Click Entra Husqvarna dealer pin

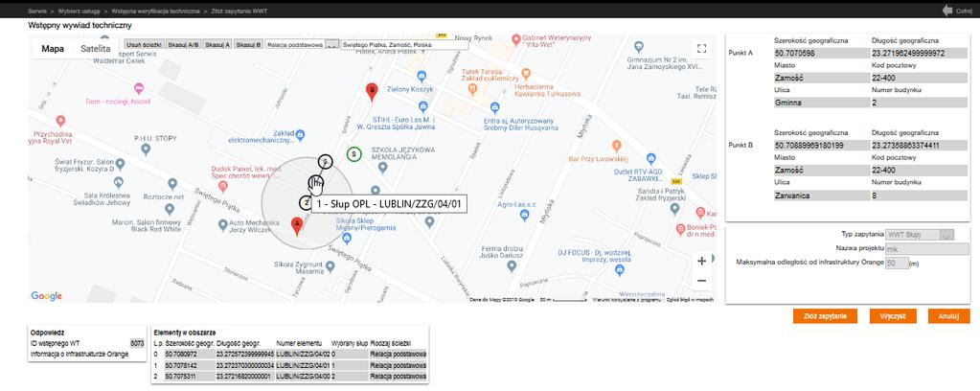pyautogui.click(x=494, y=107)
